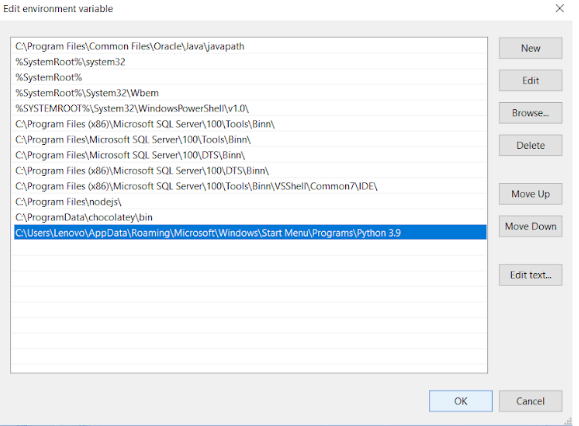Select the highlighted Python 3.9 path
The height and width of the screenshot is (426, 579).
point(250,233)
